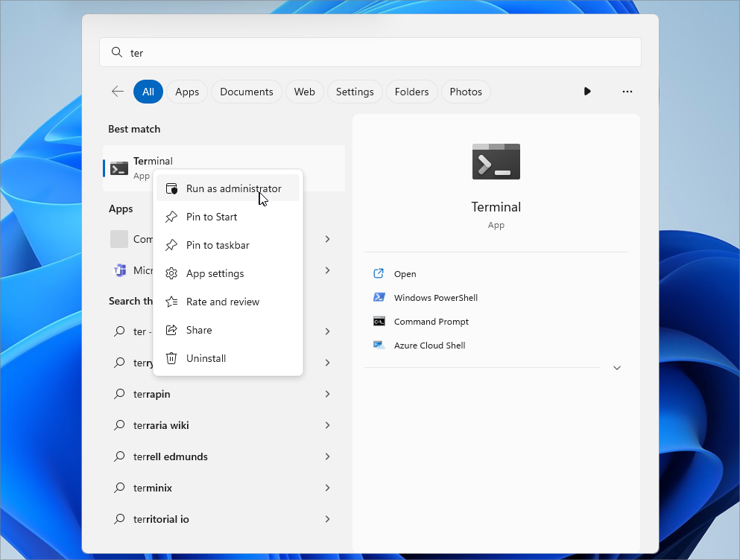Click search icon next to territorial io
Image resolution: width=740 pixels, height=560 pixels.
(119, 519)
